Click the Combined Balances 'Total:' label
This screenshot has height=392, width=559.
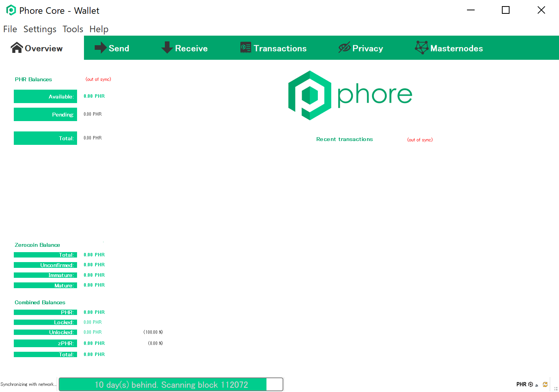point(45,354)
